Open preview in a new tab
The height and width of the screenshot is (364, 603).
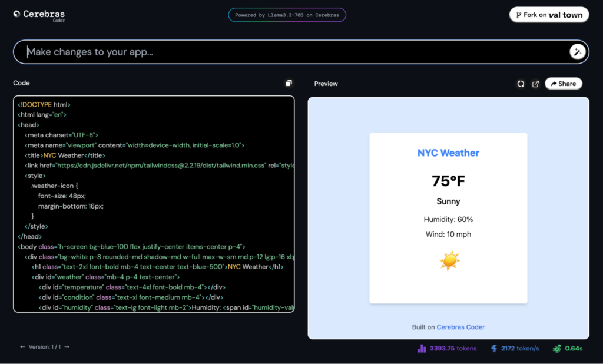[x=535, y=84]
